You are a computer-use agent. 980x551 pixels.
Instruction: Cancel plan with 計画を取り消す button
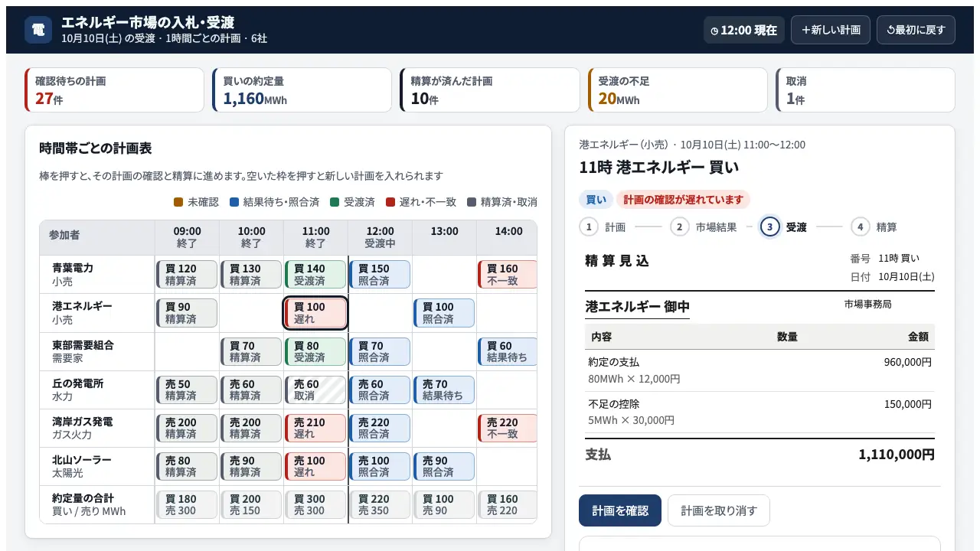(719, 510)
